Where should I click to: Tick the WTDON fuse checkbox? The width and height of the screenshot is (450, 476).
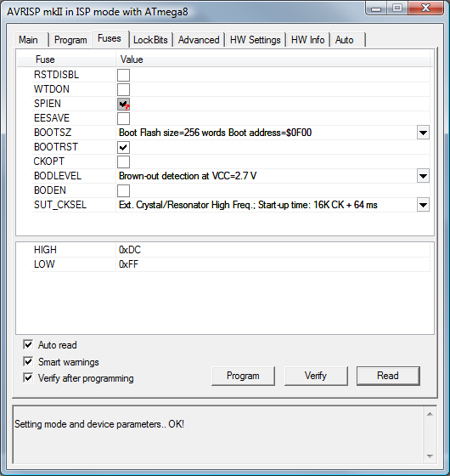123,89
